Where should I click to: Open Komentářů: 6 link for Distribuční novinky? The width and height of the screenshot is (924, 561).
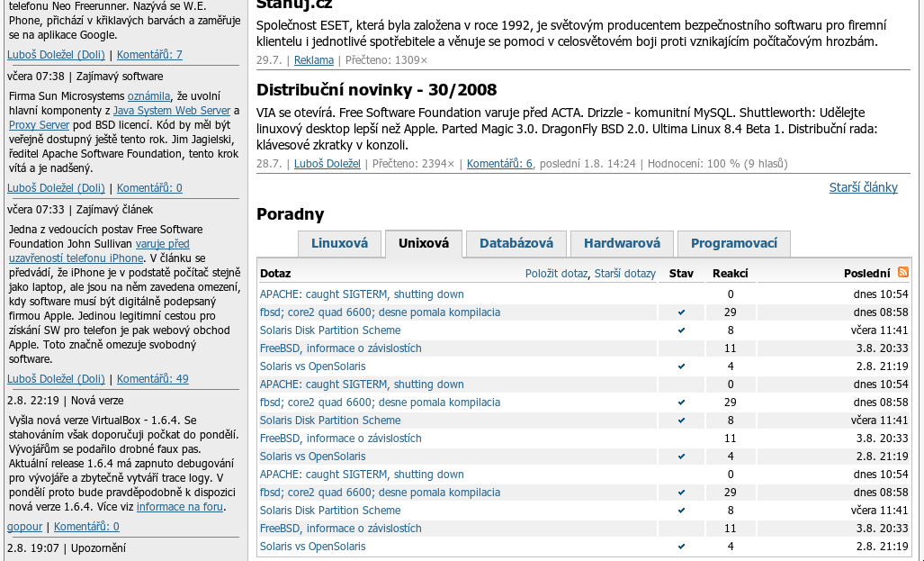coord(499,164)
